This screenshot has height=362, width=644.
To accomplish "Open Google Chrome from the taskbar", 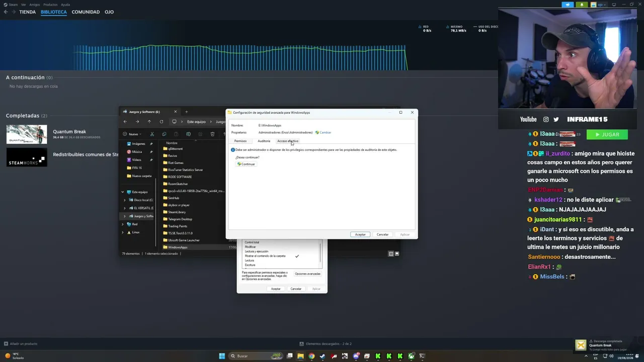I will (311, 356).
